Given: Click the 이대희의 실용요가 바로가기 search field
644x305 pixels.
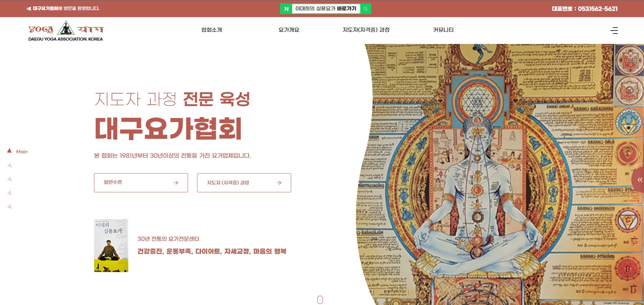Looking at the screenshot, I should point(326,9).
